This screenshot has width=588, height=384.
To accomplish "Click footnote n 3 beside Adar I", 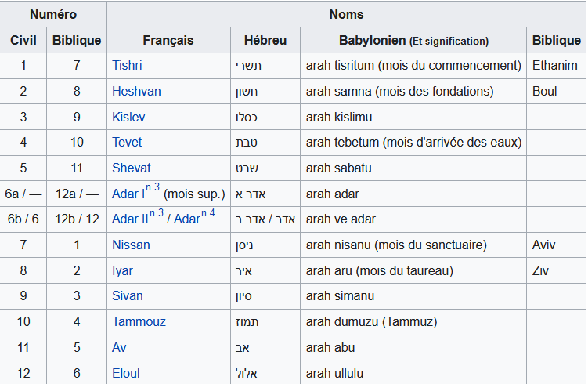I will 153,187.
